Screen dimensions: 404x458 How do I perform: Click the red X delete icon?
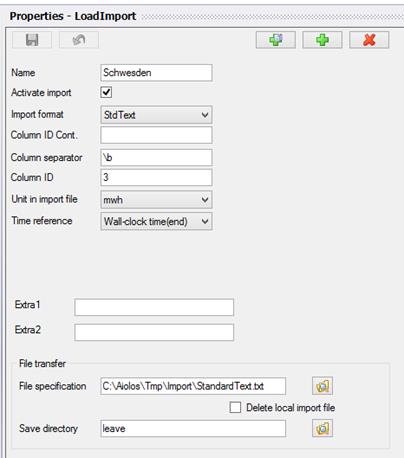pyautogui.click(x=369, y=40)
